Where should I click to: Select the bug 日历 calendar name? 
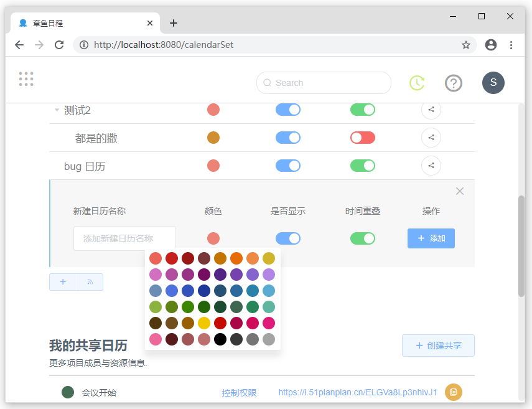coord(85,166)
